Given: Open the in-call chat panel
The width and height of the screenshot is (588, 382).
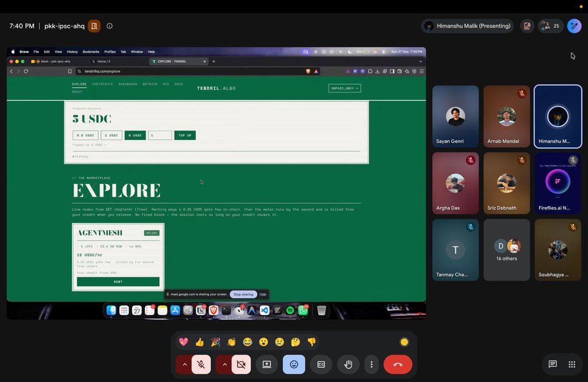Looking at the screenshot, I should click(x=553, y=364).
